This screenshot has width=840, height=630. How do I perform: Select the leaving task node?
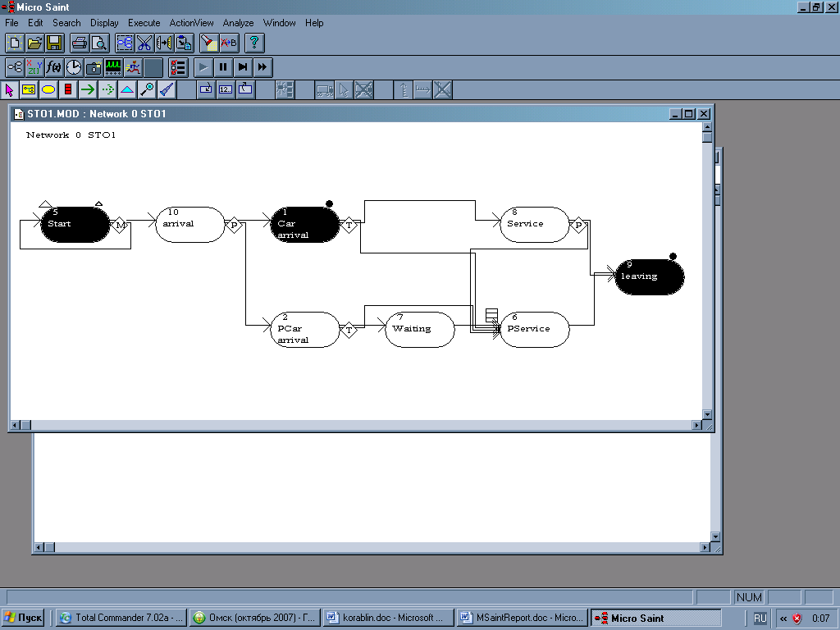click(650, 277)
